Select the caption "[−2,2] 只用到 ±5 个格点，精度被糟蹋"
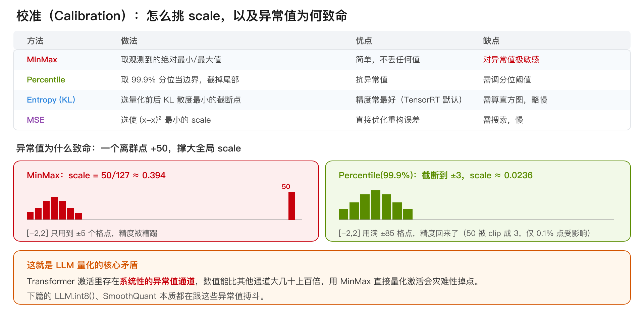The height and width of the screenshot is (315, 644). (92, 233)
